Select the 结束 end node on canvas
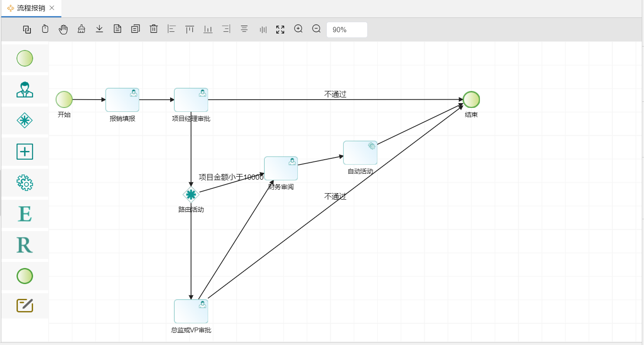Screen dimensions: 644x345 click(x=471, y=100)
